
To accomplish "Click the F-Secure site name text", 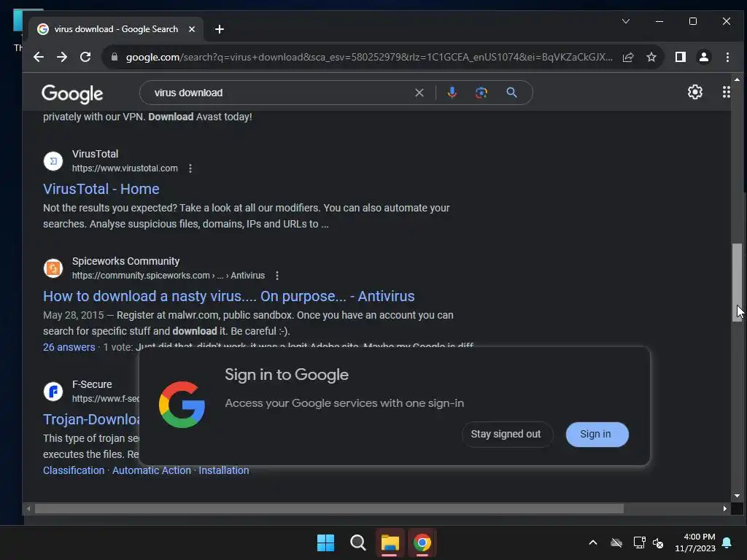I will point(92,384).
